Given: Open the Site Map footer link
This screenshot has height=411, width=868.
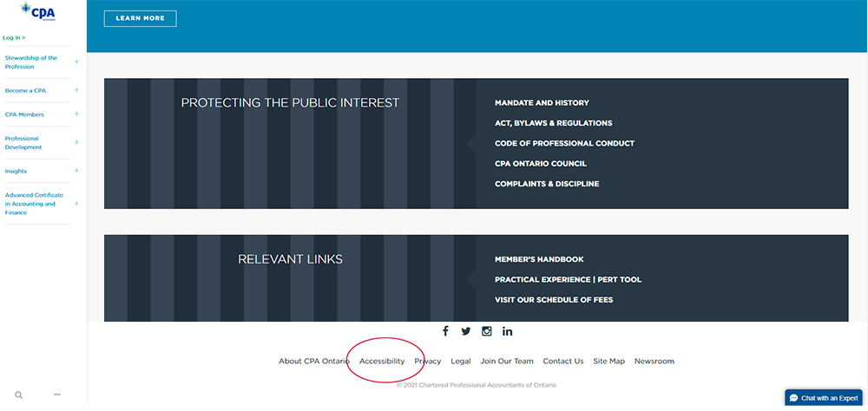Looking at the screenshot, I should (x=609, y=362).
